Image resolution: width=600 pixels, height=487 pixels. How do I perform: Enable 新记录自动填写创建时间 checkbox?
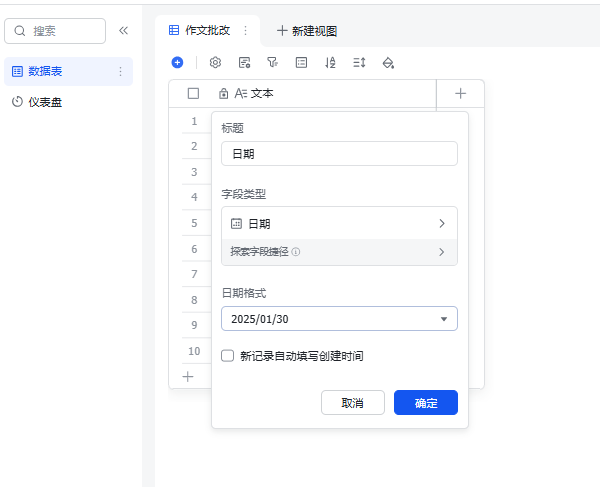tap(228, 356)
